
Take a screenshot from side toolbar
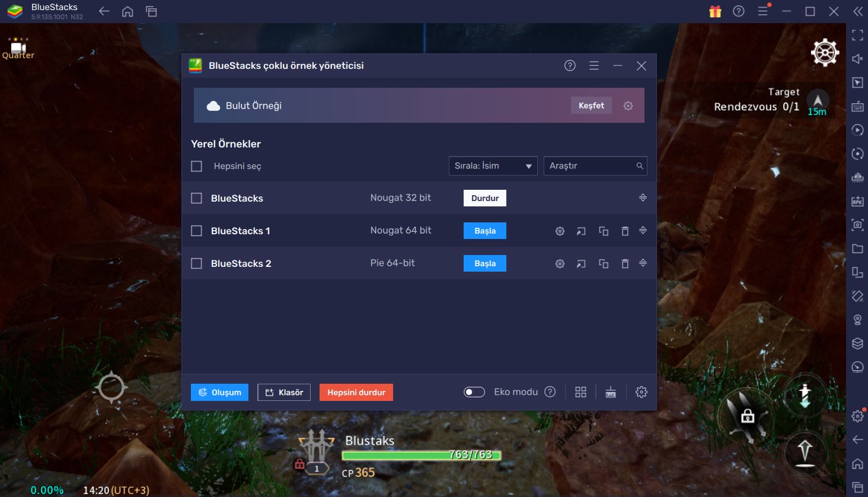(x=857, y=225)
